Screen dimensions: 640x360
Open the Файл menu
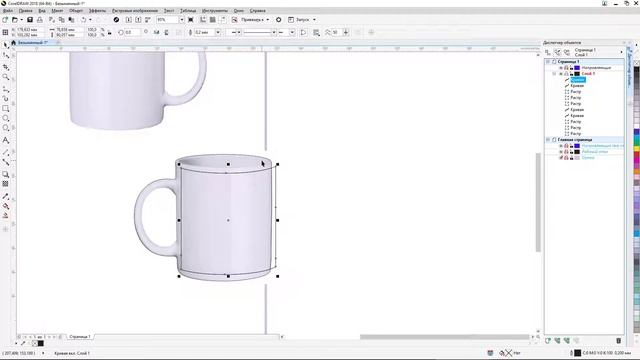(x=8, y=11)
